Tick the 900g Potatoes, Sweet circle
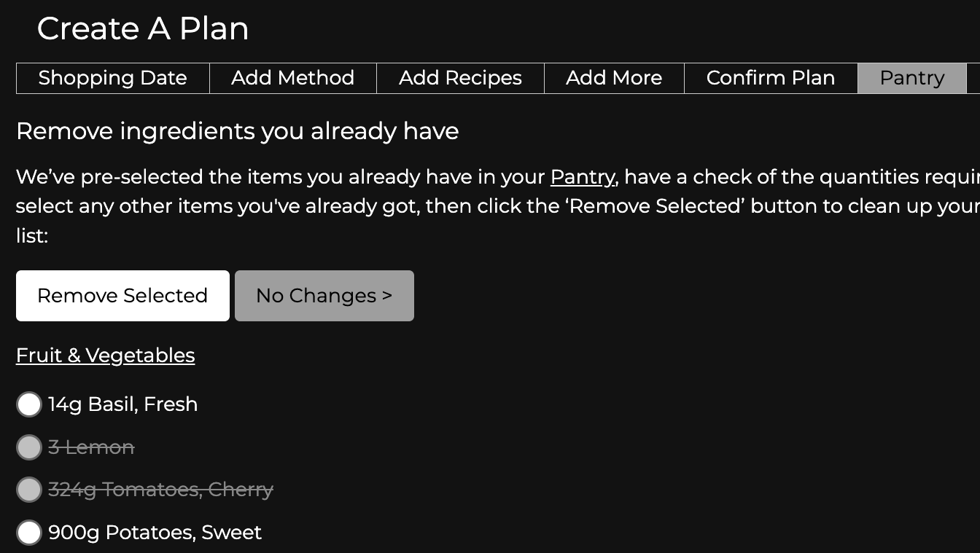 click(x=29, y=533)
